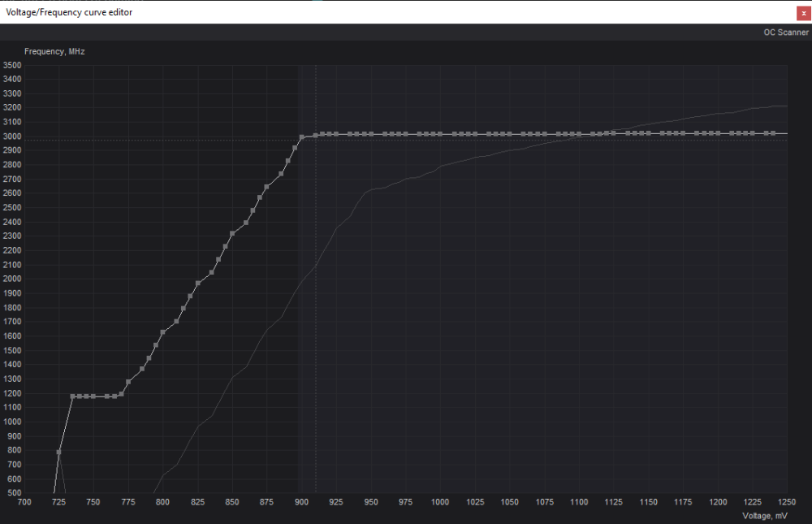Pick the curve point at 825 mV
This screenshot has height=524, width=812.
coord(198,284)
